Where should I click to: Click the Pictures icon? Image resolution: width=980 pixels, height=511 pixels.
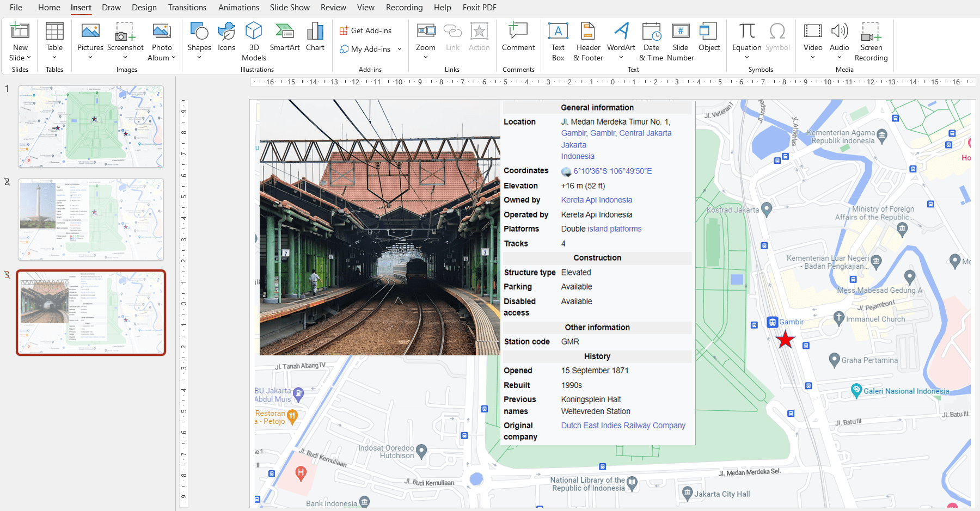[x=90, y=32]
